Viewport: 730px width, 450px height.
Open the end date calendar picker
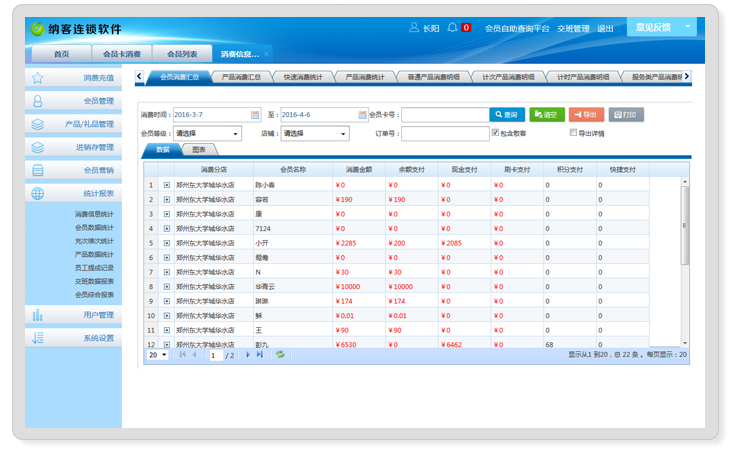coord(363,115)
